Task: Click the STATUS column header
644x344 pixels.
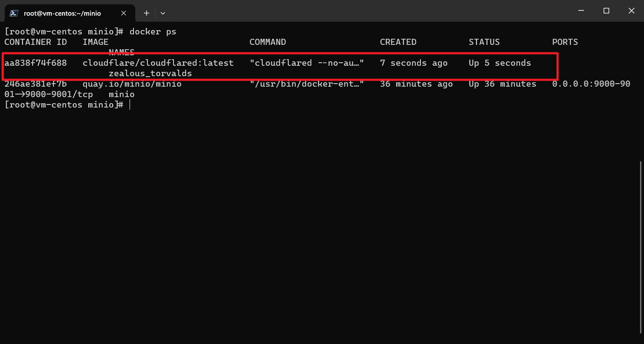Action: tap(484, 42)
